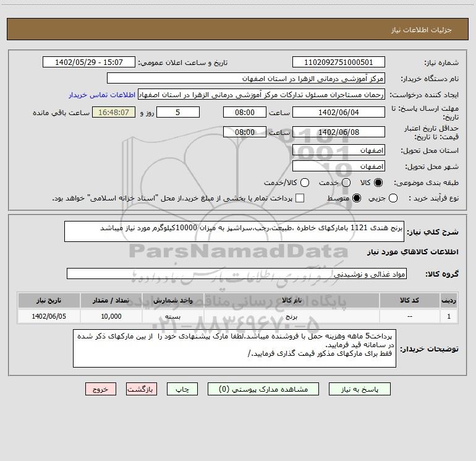Click the تاریخ و ساعت اعلان عمومی: label
The height and width of the screenshot is (461, 476).
(183, 63)
